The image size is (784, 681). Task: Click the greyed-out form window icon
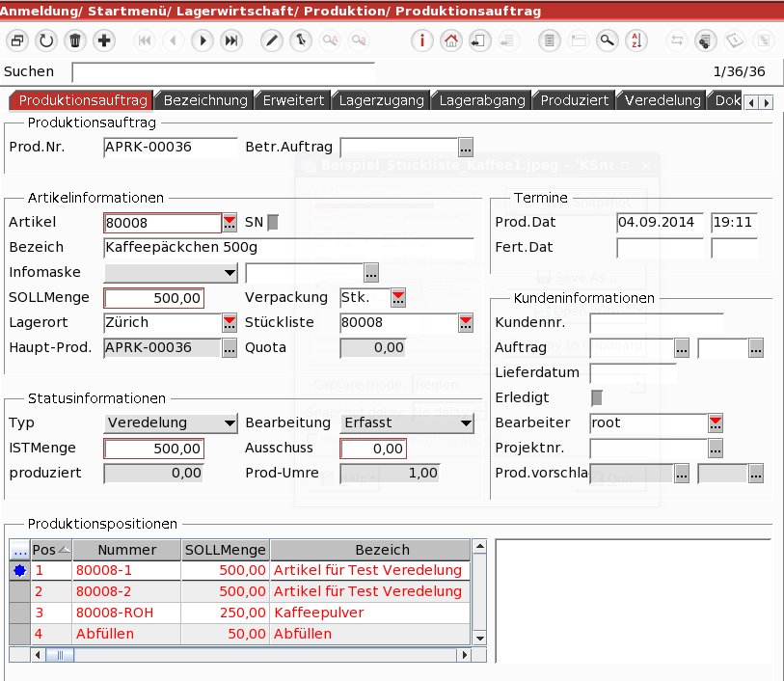point(579,41)
